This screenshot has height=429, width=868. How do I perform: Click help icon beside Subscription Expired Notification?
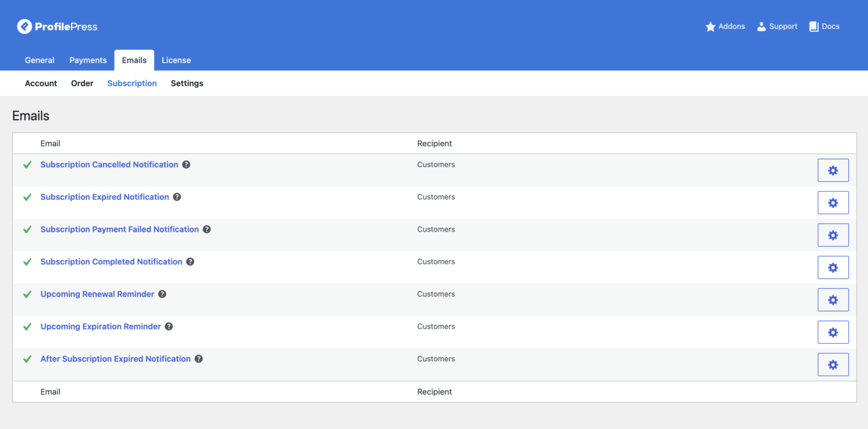coord(177,197)
